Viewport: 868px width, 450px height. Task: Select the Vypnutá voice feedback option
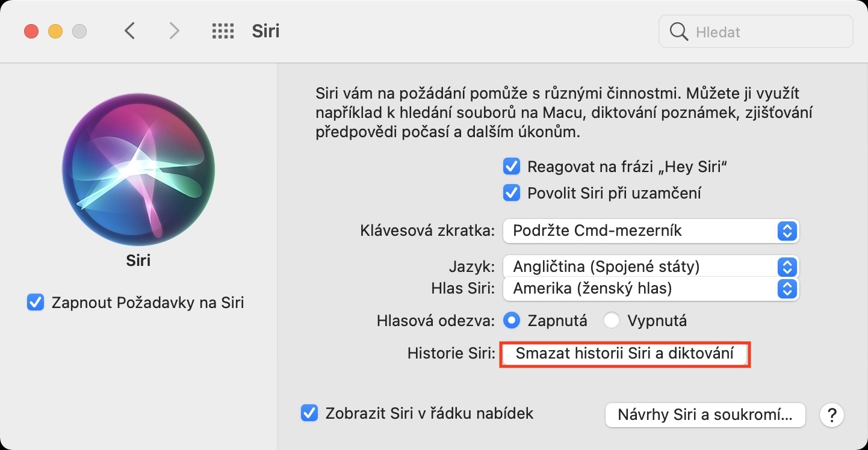pos(612,321)
